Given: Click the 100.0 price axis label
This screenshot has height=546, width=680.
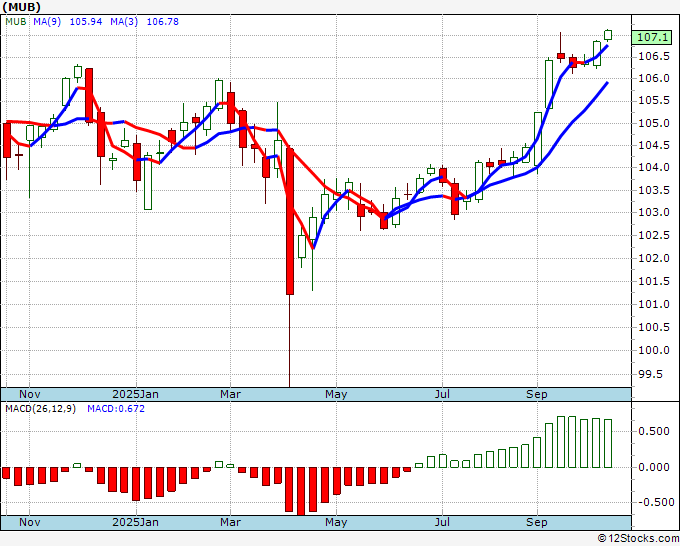Looking at the screenshot, I should (x=654, y=350).
